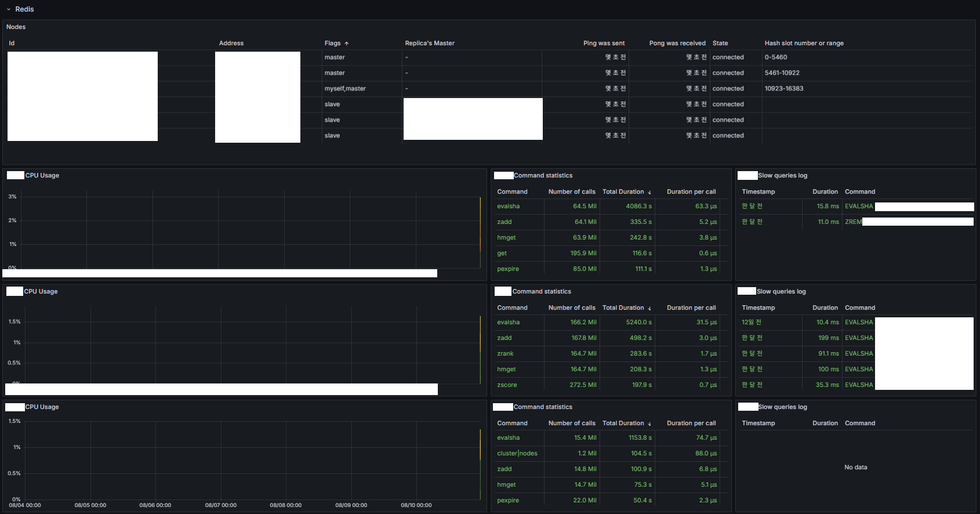Click the cluster|nodes command cell
Image resolution: width=980 pixels, height=514 pixels.
point(517,454)
